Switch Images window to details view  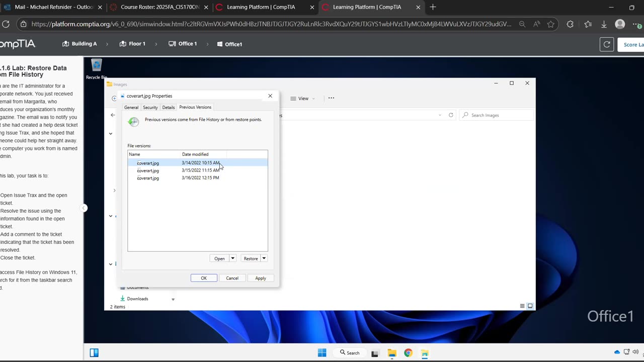[x=522, y=306]
